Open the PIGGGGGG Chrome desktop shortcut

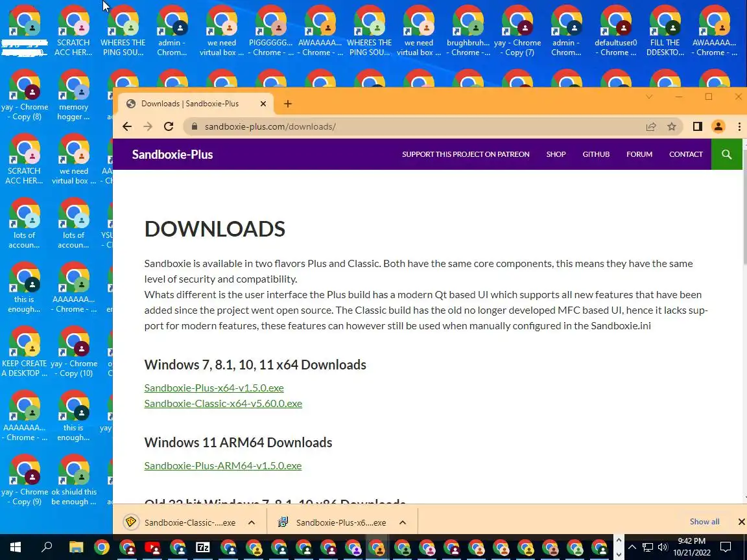coord(271,31)
